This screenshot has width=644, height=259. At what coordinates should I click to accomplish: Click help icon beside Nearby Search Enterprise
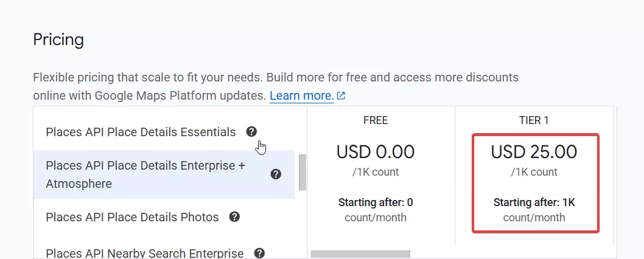click(x=259, y=253)
